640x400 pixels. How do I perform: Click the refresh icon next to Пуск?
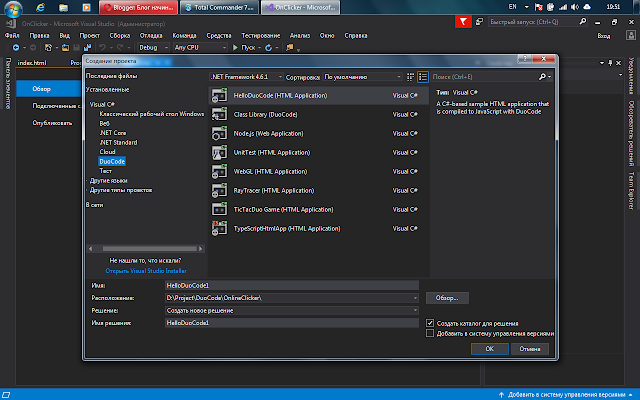pyautogui.click(x=268, y=48)
